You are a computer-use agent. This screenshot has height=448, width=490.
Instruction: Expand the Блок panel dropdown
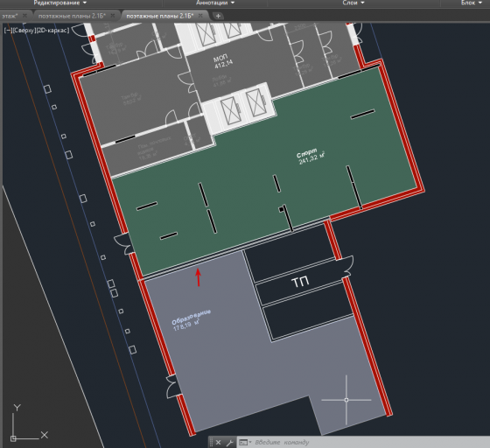[472, 3]
